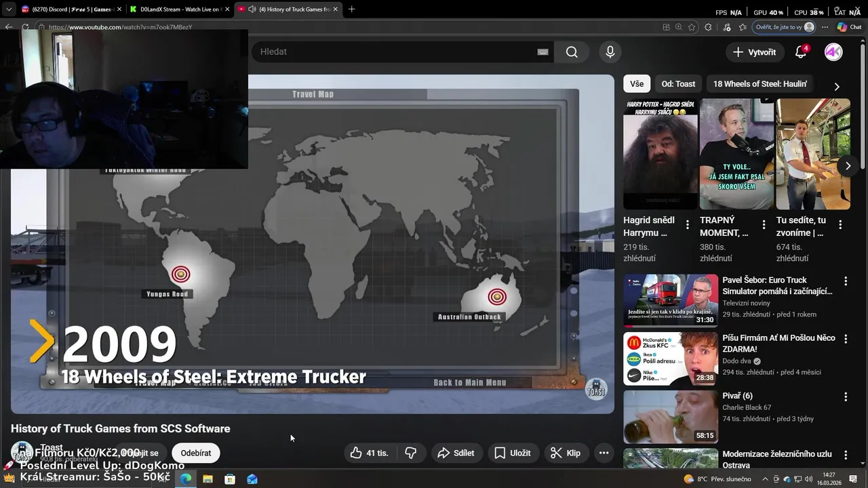Open options for Píšu Firmám video

846,339
